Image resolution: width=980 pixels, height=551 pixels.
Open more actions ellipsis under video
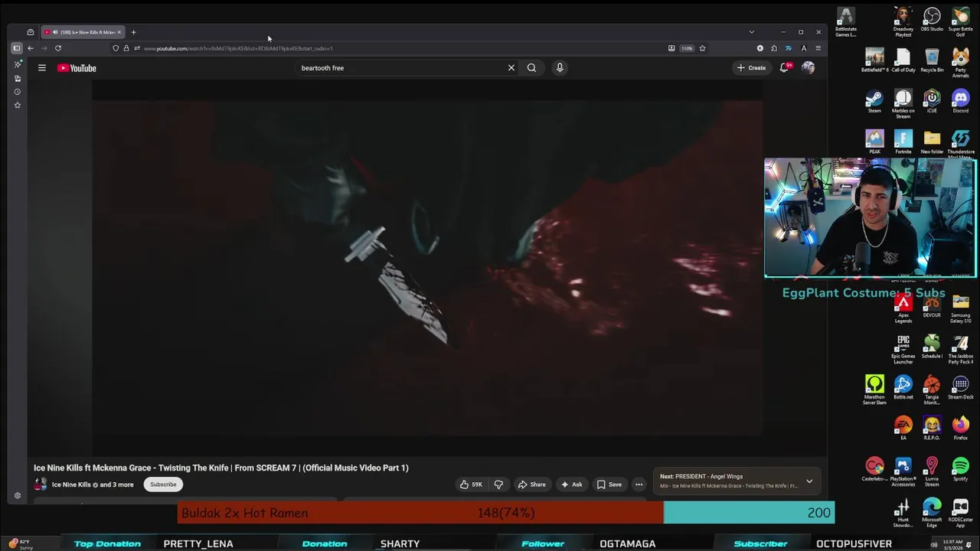click(x=639, y=484)
